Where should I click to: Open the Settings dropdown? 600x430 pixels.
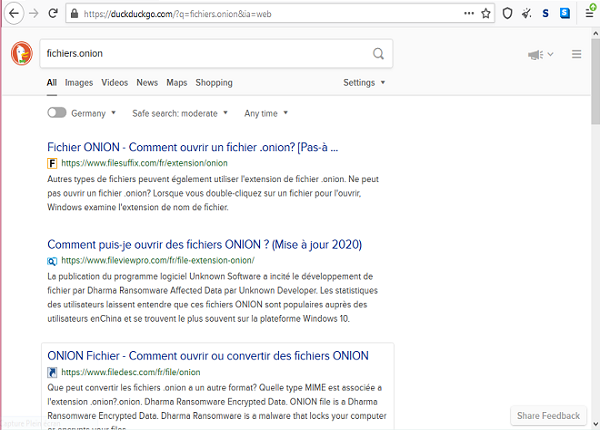(x=364, y=83)
